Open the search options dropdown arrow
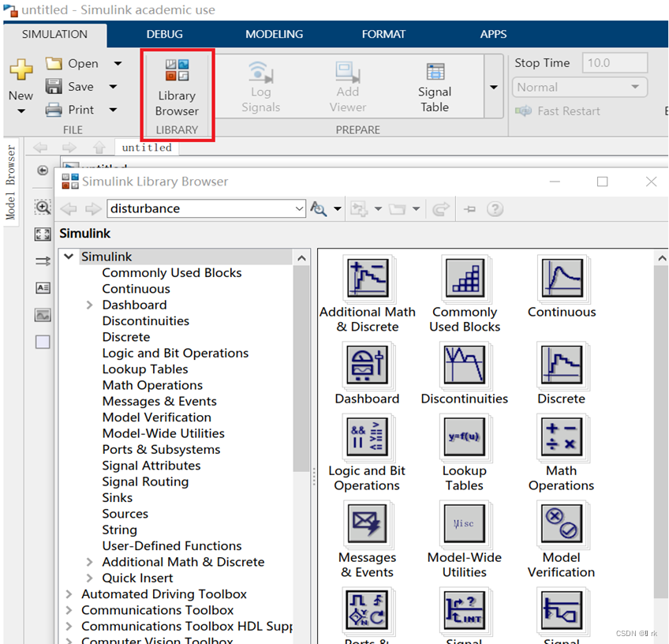 pyautogui.click(x=338, y=208)
